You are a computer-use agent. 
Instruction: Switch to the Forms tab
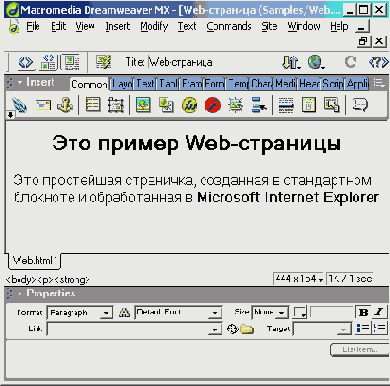(214, 84)
